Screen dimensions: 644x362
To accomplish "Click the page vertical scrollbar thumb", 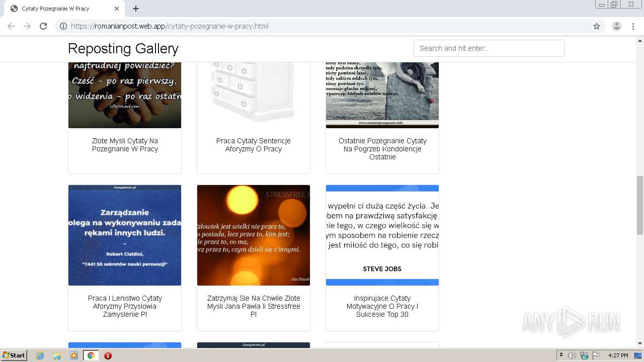I will click(640, 205).
